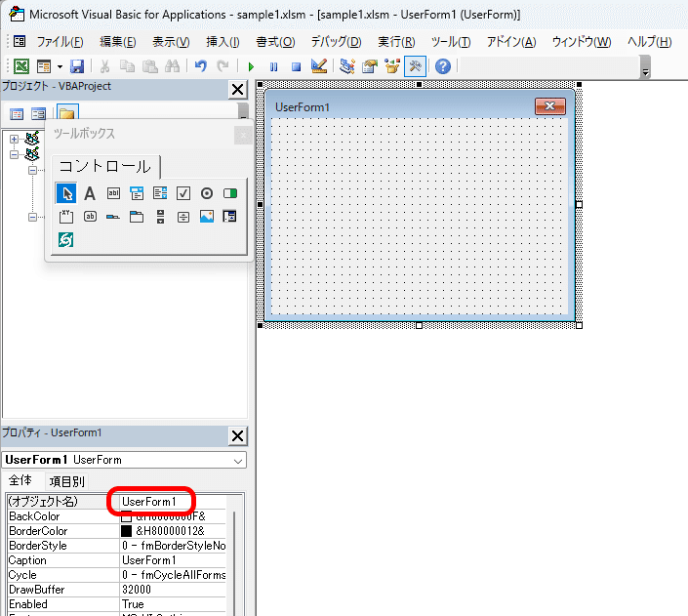688x616 pixels.
Task: Undo the last action via toolbar
Action: [x=200, y=66]
